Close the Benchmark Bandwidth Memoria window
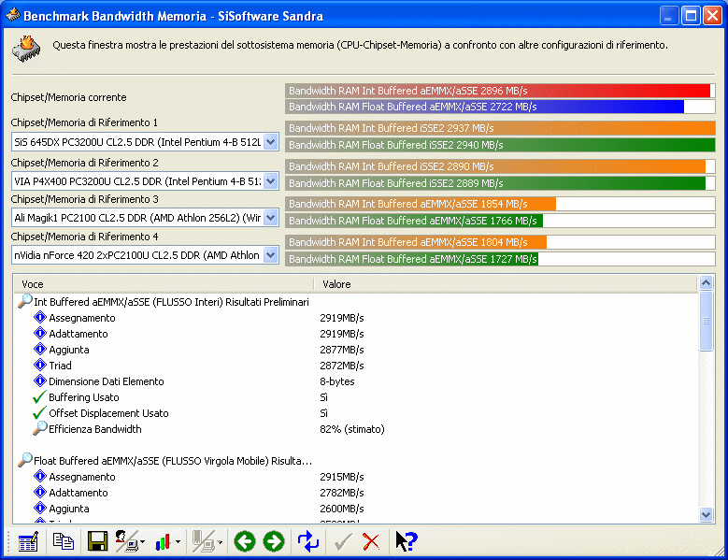This screenshot has height=560, width=728. tap(712, 16)
